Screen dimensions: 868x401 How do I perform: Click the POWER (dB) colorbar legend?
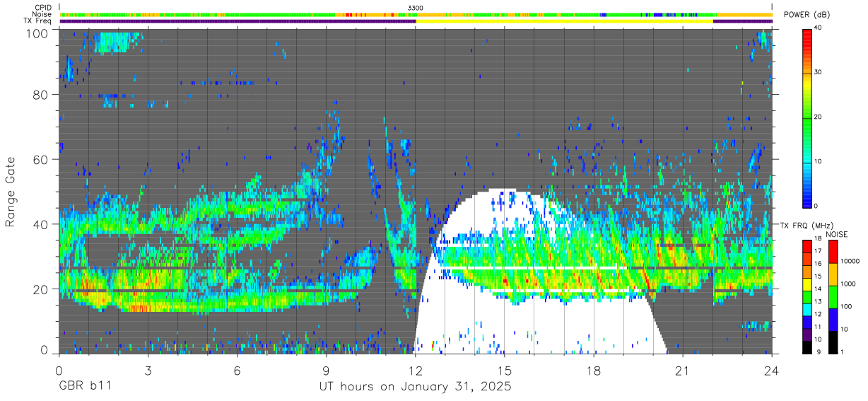pos(807,117)
